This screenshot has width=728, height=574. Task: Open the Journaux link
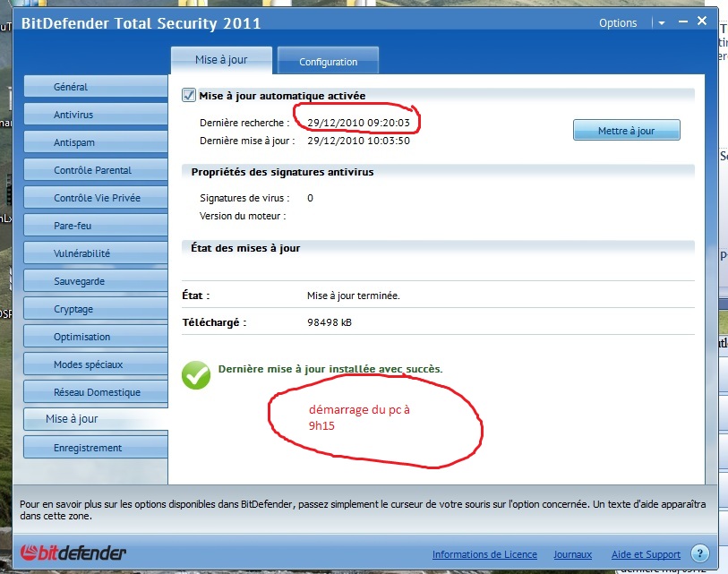pos(572,554)
